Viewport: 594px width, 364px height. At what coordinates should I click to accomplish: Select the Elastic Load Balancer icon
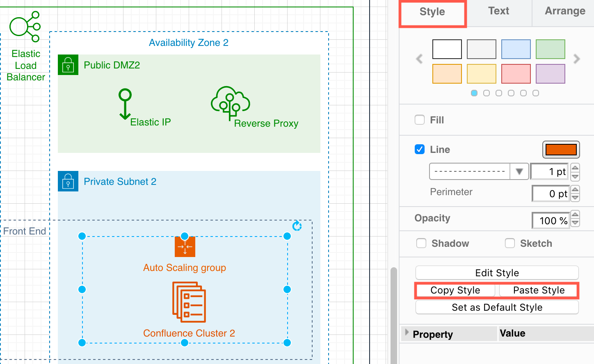tap(25, 25)
